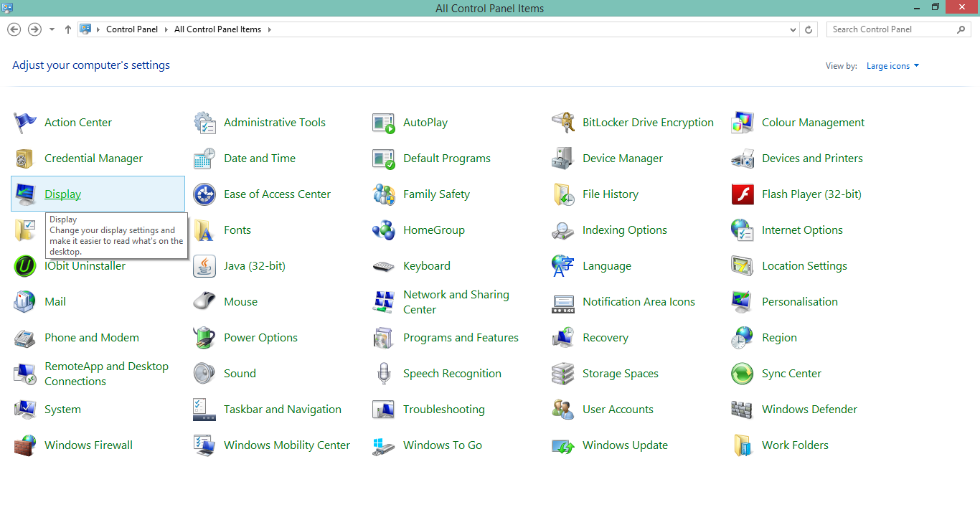This screenshot has width=980, height=520.
Task: Click the IObit Uninstaller green icon
Action: pyautogui.click(x=25, y=266)
